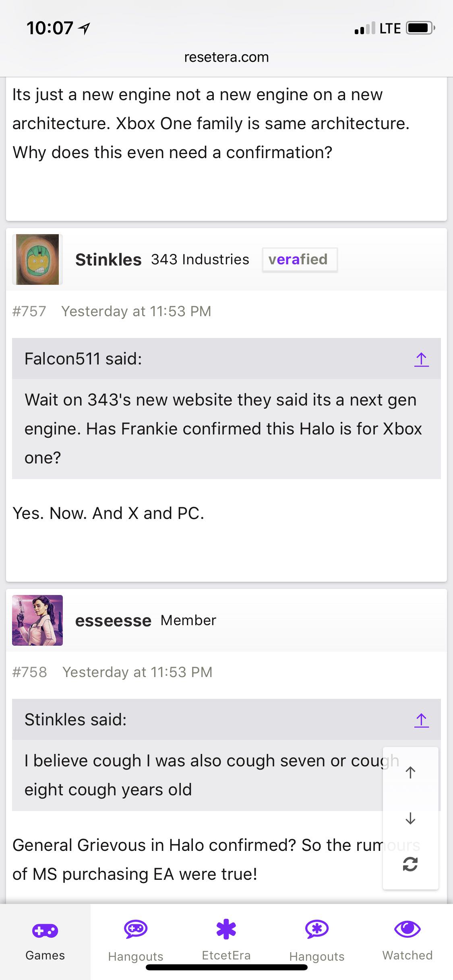Open post number #757 permalink
Image resolution: width=453 pixels, height=980 pixels.
coord(29,311)
